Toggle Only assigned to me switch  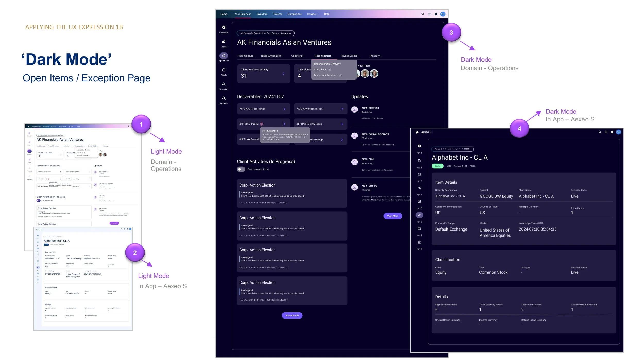pos(241,169)
